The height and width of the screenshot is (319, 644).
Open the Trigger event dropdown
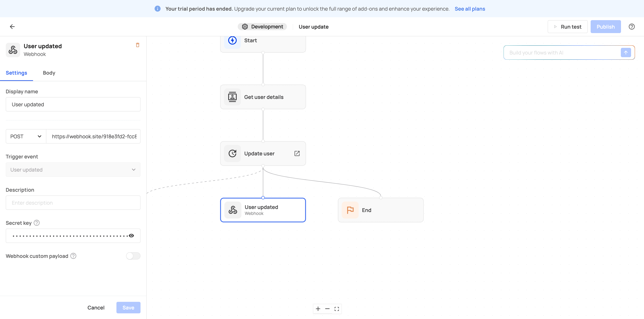click(x=73, y=170)
